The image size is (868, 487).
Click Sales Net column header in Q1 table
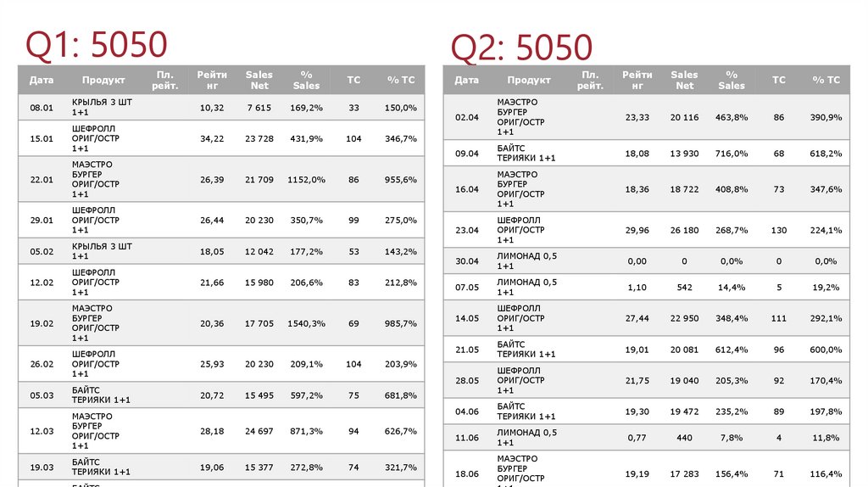(x=259, y=80)
